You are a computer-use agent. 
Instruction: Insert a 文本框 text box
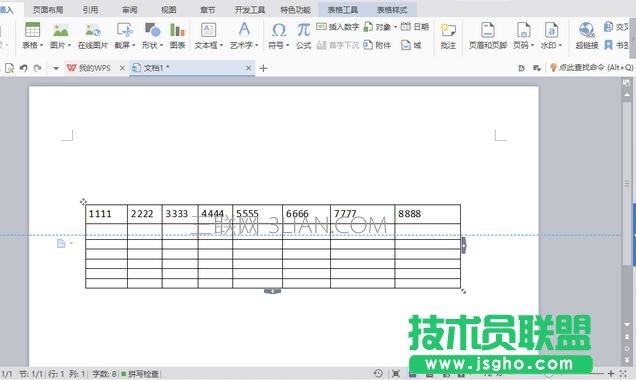tap(208, 36)
